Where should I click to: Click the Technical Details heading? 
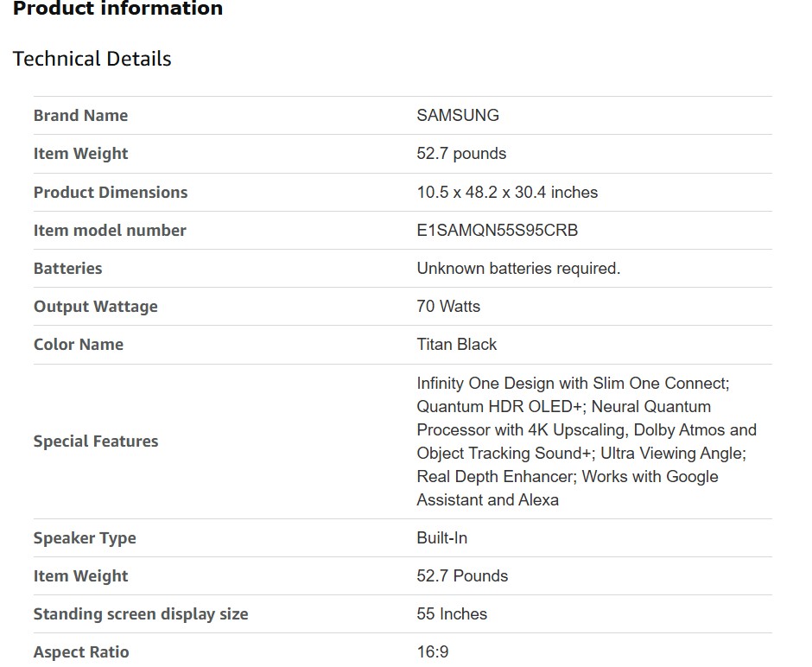(92, 59)
